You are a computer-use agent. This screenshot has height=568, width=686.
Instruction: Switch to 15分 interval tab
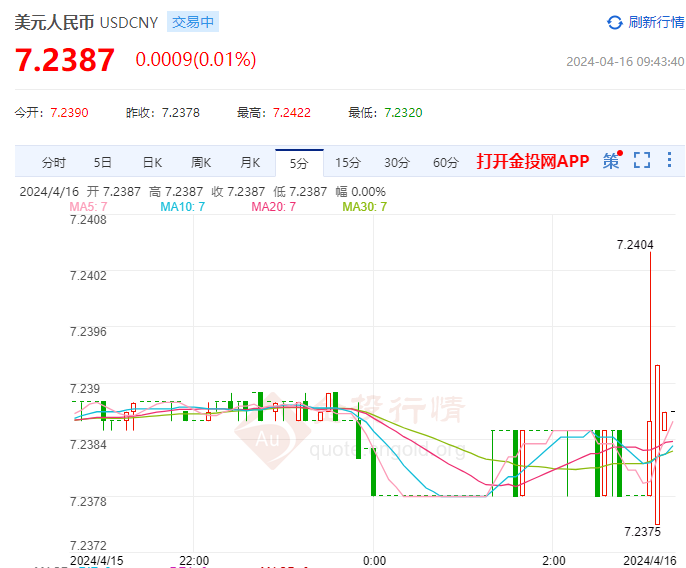point(348,162)
